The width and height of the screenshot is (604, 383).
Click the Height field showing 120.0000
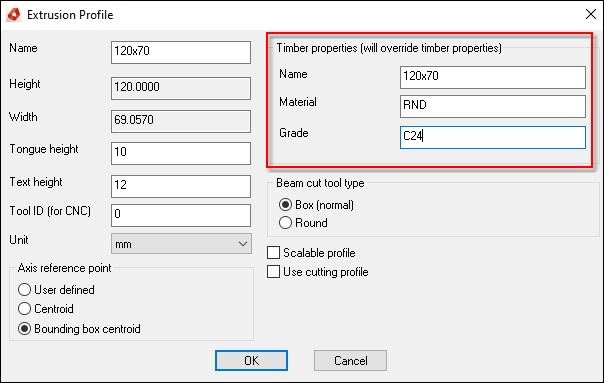181,88
